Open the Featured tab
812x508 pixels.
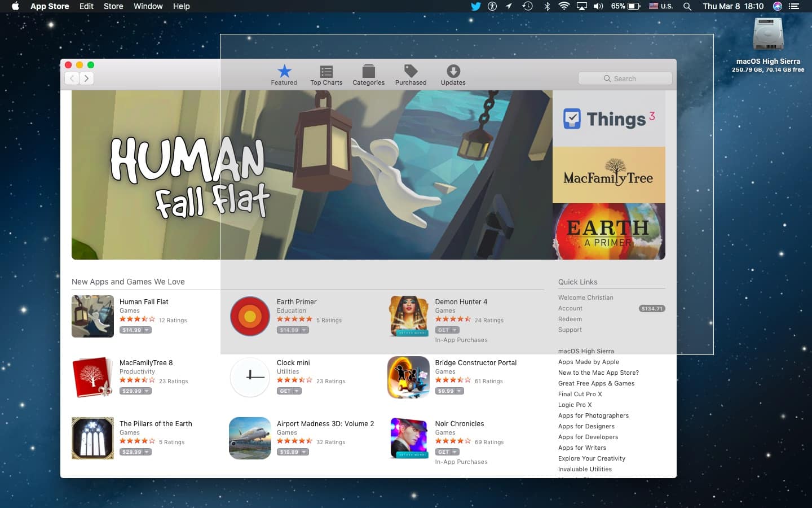(x=284, y=75)
